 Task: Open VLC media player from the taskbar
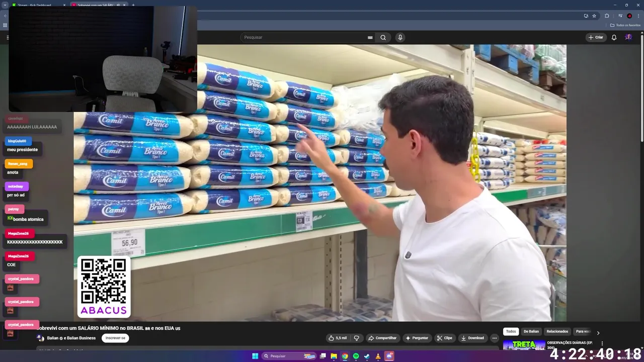tap(378, 356)
